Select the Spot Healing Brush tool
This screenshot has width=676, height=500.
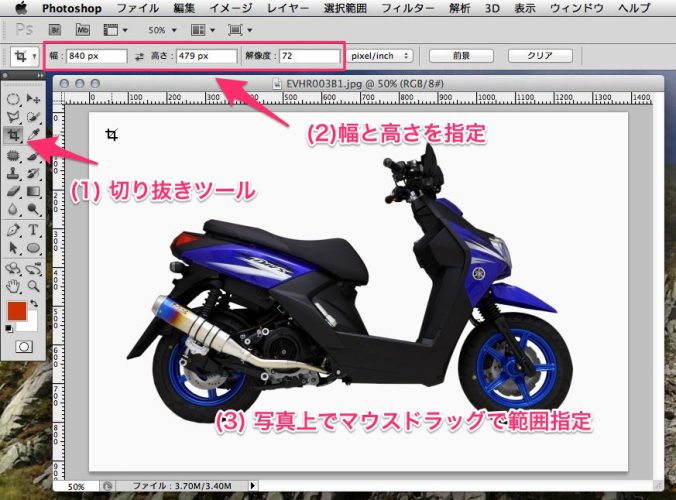[x=13, y=155]
